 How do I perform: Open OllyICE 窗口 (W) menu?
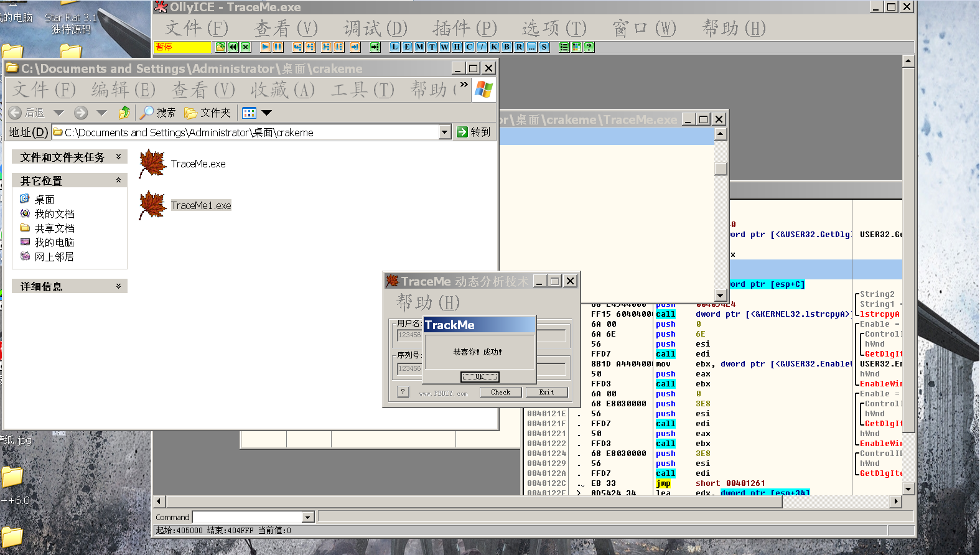(x=644, y=28)
